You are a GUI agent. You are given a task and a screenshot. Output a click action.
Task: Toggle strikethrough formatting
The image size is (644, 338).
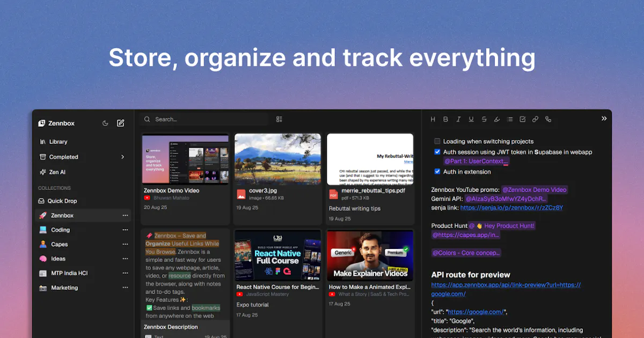coord(484,119)
